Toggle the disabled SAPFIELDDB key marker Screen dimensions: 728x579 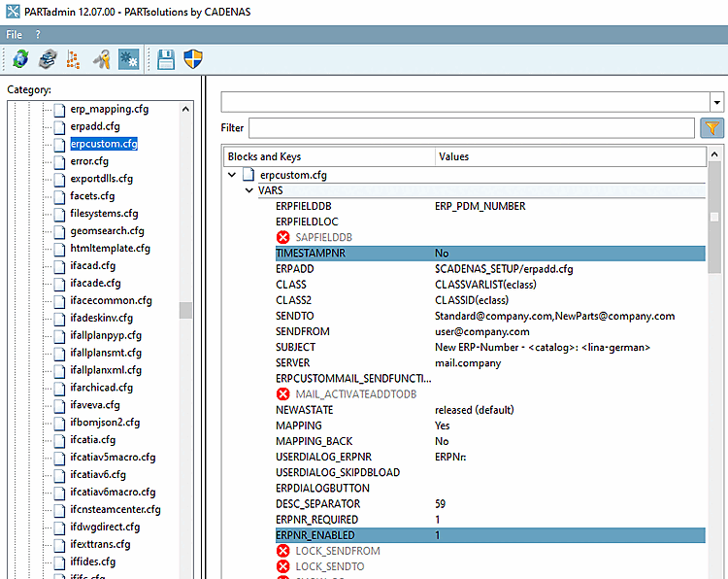pos(283,237)
